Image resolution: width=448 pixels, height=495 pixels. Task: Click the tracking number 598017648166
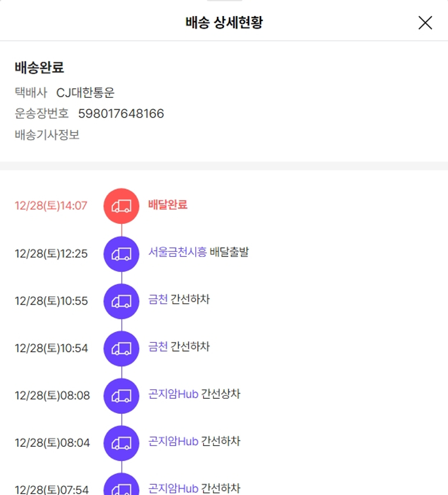click(x=121, y=113)
